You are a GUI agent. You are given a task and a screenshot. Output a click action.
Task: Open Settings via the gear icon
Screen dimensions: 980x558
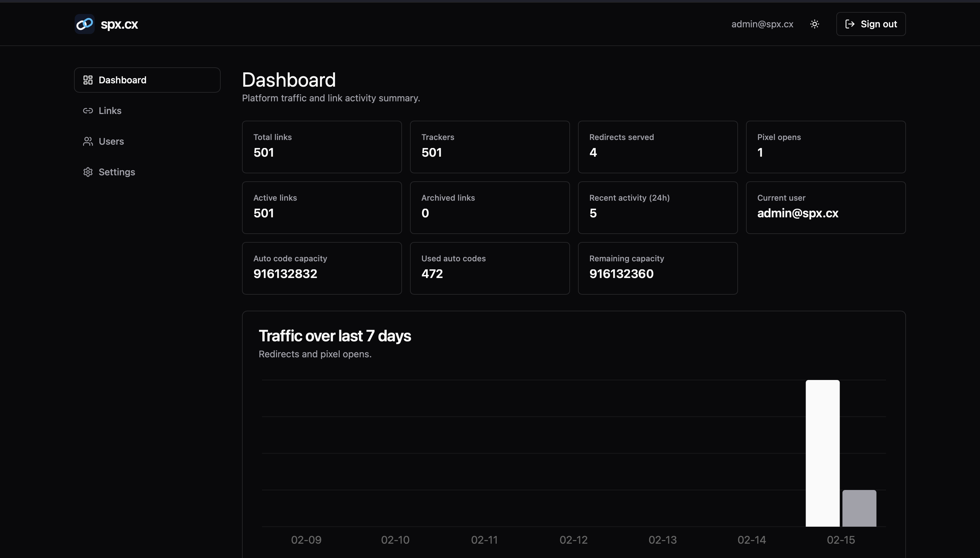(x=88, y=172)
